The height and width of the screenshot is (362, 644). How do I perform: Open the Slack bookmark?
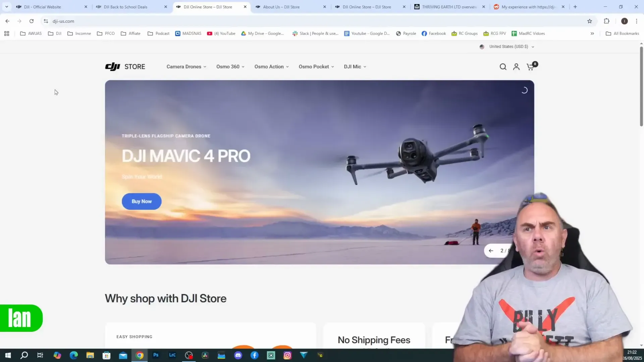(x=315, y=34)
